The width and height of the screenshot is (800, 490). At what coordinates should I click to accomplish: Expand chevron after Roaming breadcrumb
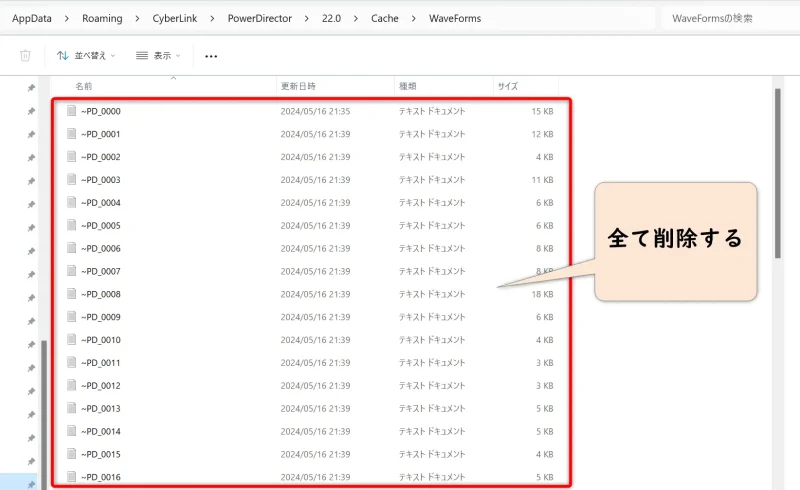137,19
